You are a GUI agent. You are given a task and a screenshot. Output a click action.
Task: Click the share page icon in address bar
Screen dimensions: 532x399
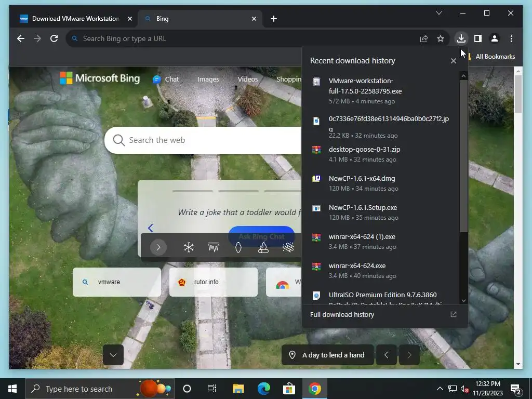coord(424,38)
